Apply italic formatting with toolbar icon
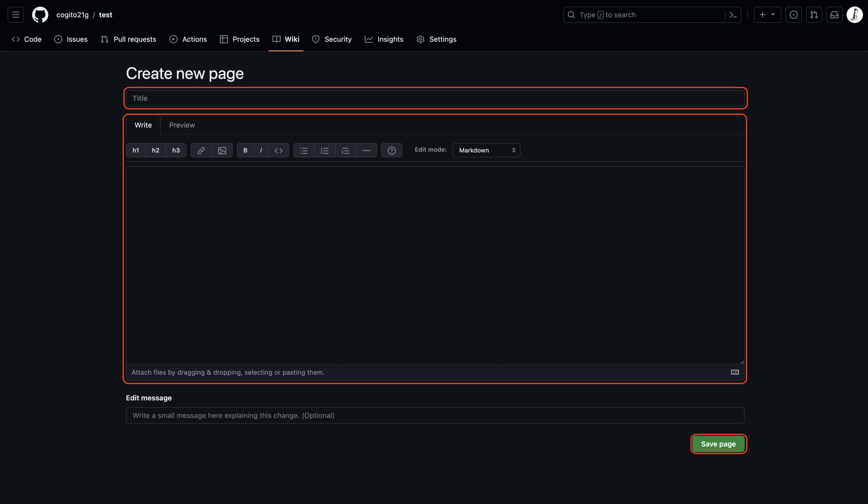 (x=261, y=150)
